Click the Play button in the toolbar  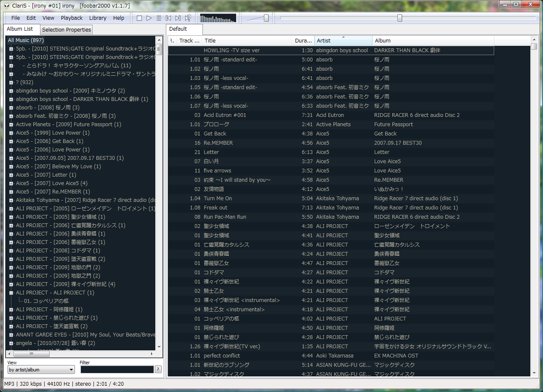tap(149, 18)
